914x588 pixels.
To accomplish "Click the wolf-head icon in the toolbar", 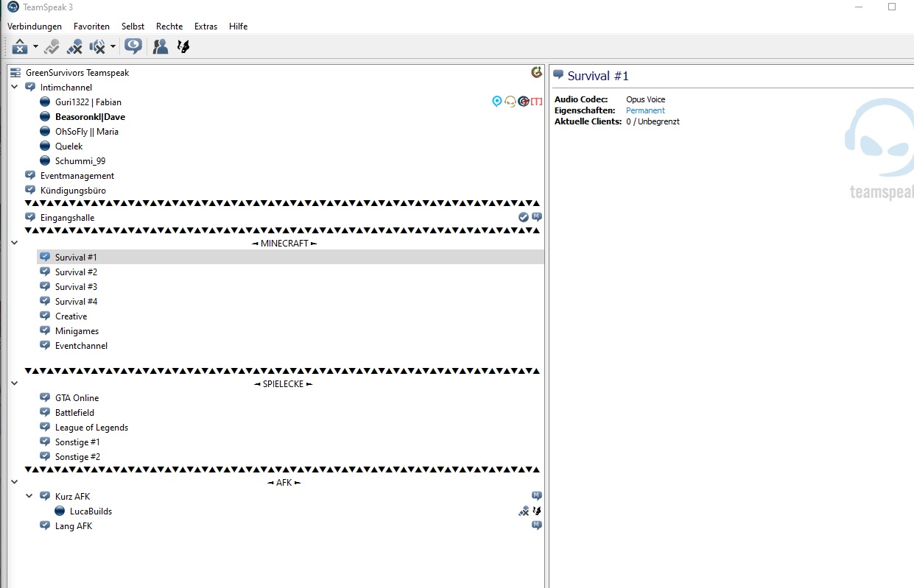I will [183, 47].
